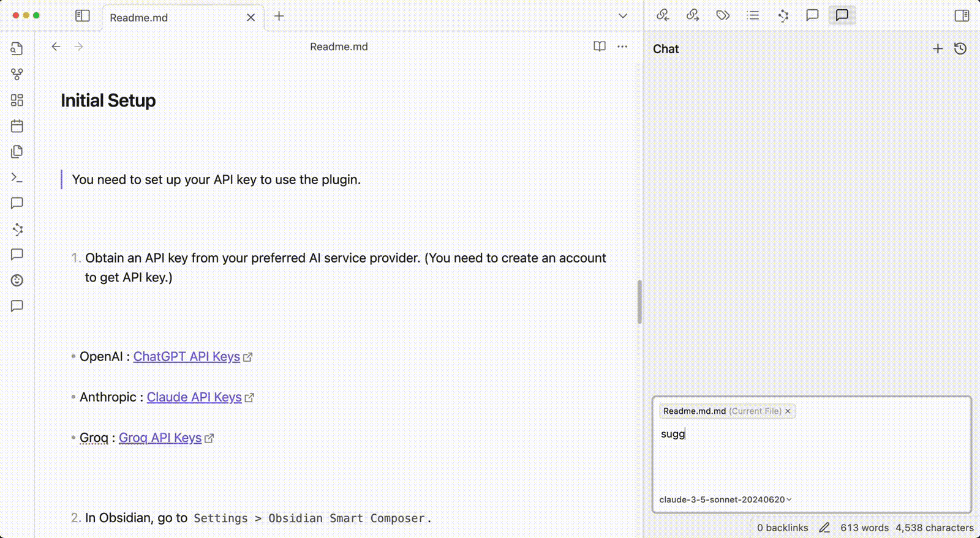Toggle the right sidebar panel icon
Screen dimensions: 980x538
[962, 15]
